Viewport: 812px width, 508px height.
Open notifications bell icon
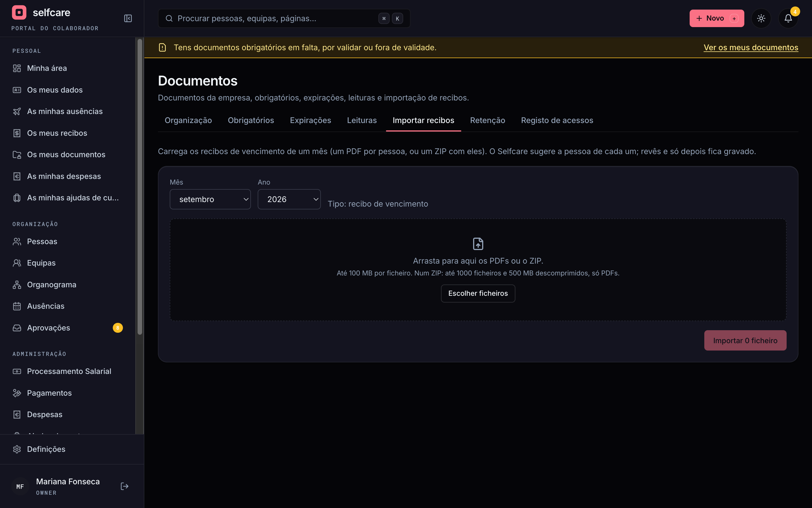[788, 18]
